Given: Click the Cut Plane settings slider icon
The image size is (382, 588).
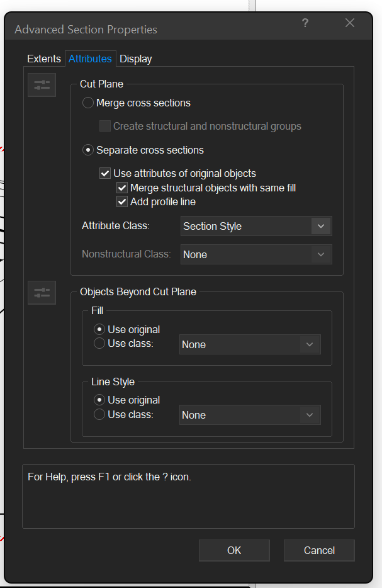Looking at the screenshot, I should 42,85.
